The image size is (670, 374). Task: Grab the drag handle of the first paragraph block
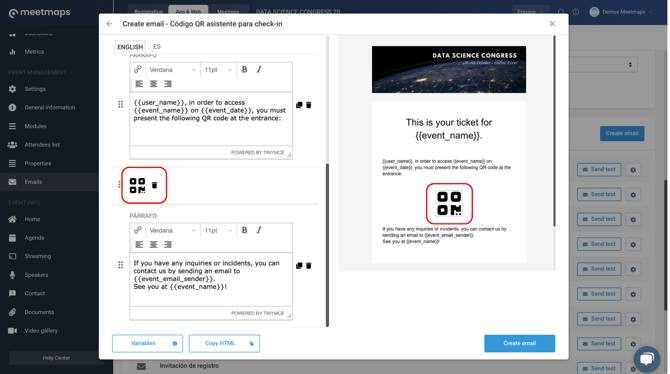[120, 104]
